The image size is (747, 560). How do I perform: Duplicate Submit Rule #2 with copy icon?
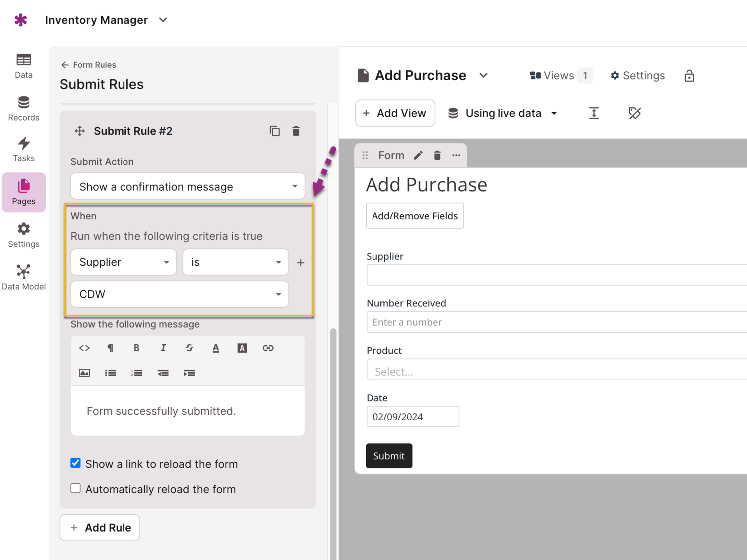coord(274,131)
